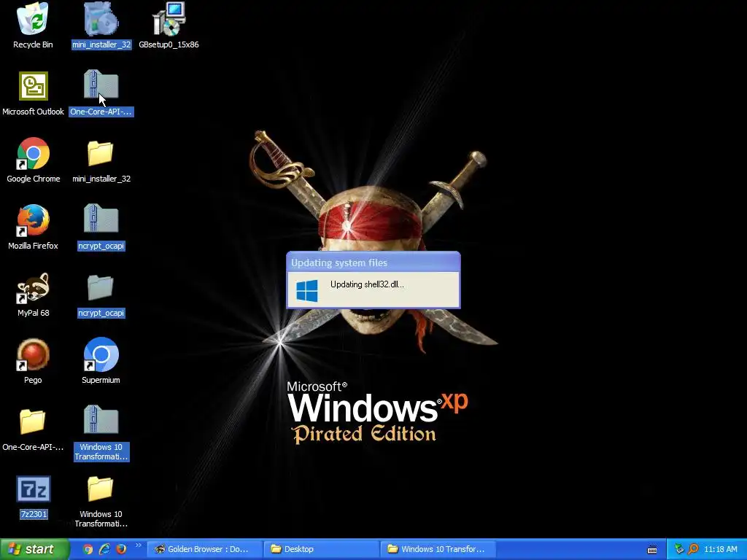
Task: Open the Recycle Bin desktop icon
Action: [x=33, y=26]
